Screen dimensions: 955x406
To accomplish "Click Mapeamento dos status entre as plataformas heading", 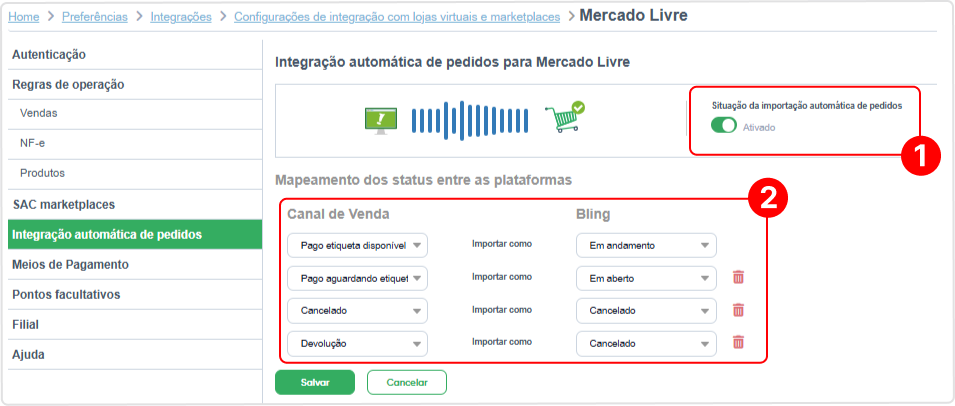I will 424,180.
